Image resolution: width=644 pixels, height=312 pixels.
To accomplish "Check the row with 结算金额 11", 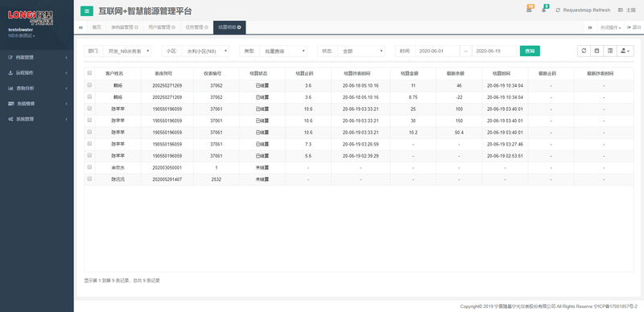I will coord(89,85).
